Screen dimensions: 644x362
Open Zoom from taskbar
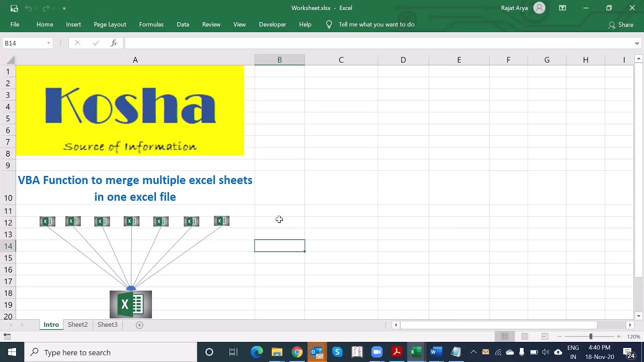(x=377, y=352)
